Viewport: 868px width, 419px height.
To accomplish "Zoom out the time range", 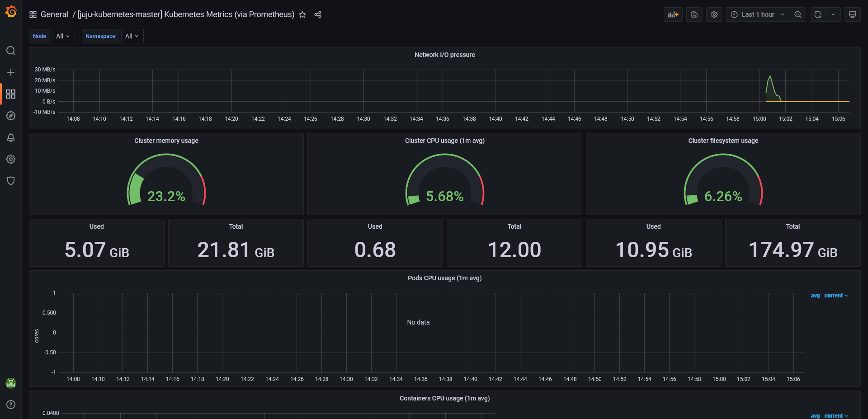I will 797,14.
